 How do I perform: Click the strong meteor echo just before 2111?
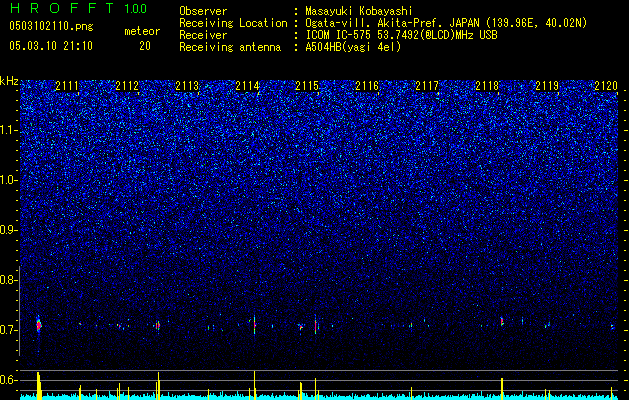[39, 324]
